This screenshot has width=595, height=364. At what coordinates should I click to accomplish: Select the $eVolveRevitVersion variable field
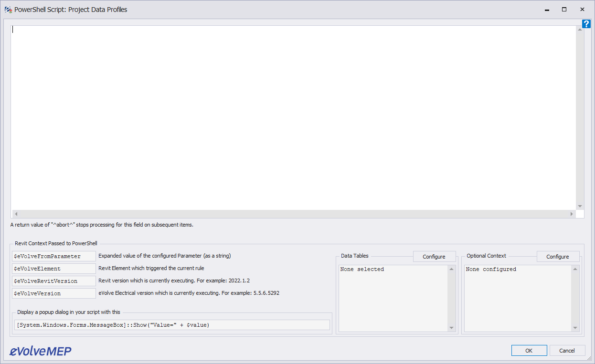[54, 281]
